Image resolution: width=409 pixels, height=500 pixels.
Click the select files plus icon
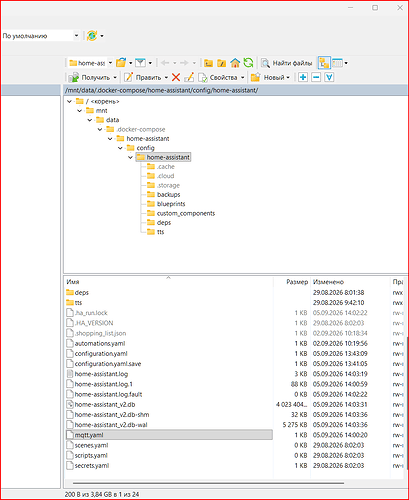coord(303,77)
